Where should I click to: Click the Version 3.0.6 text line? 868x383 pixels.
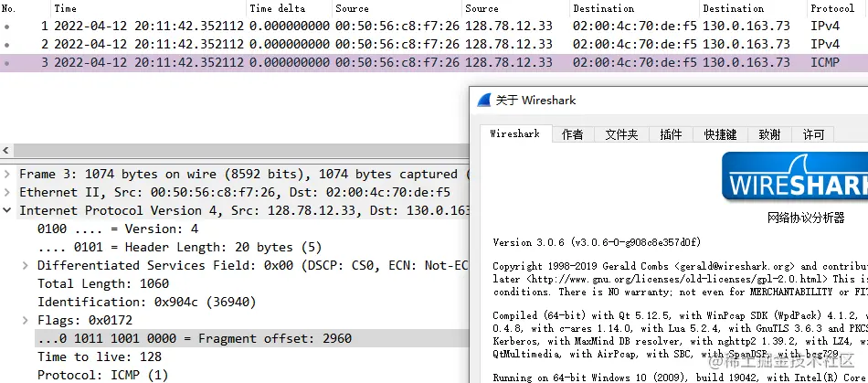pos(597,243)
